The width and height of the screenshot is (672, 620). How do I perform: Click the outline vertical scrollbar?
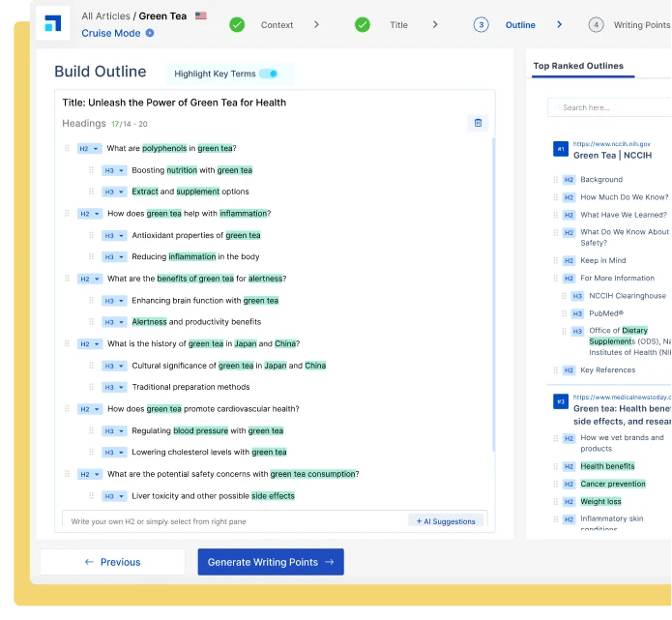[493, 294]
